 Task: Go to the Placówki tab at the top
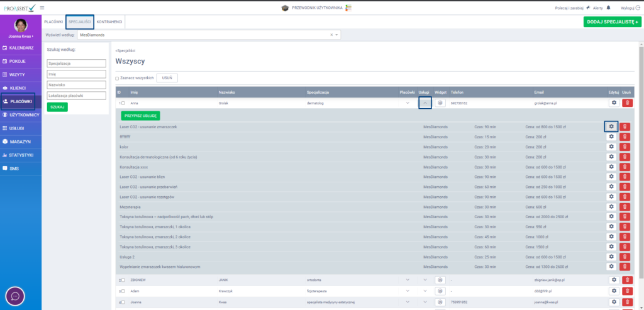(x=53, y=22)
